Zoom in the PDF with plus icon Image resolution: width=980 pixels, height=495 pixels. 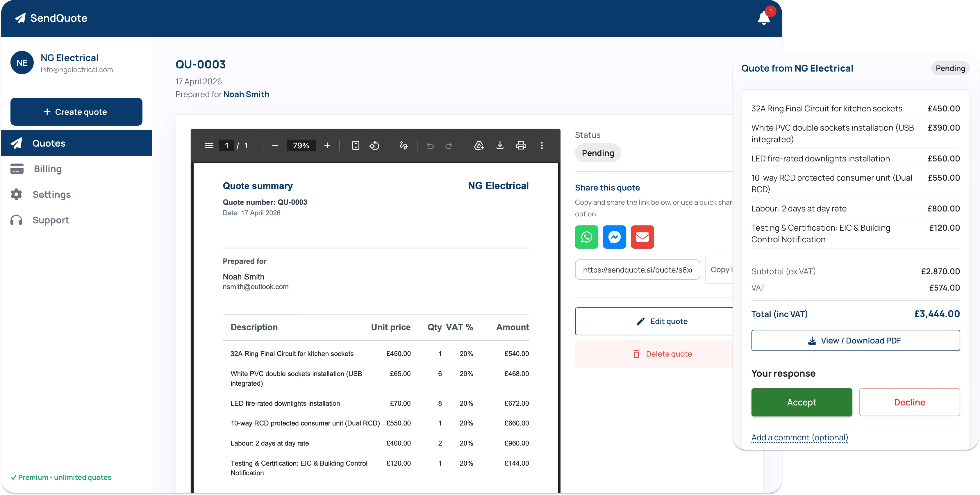tap(327, 145)
